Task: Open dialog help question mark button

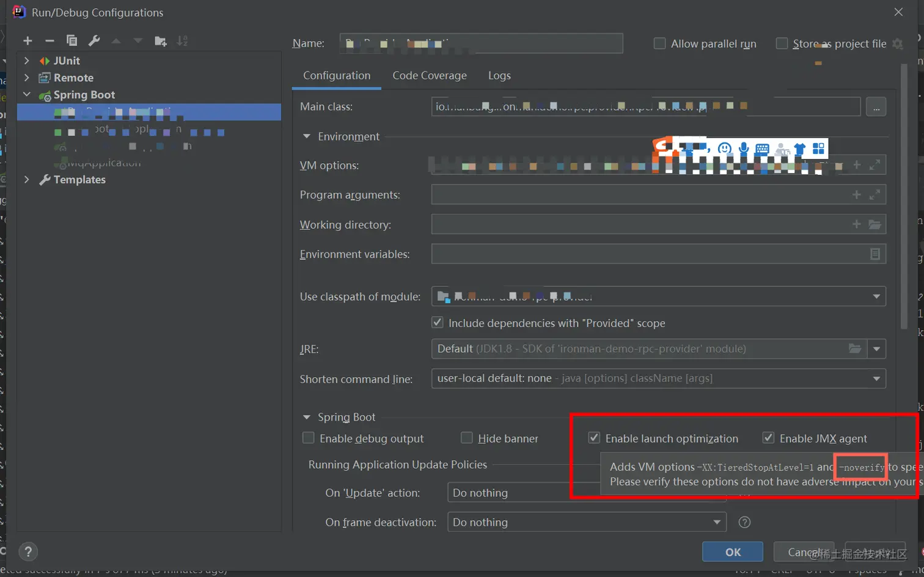Action: click(28, 552)
